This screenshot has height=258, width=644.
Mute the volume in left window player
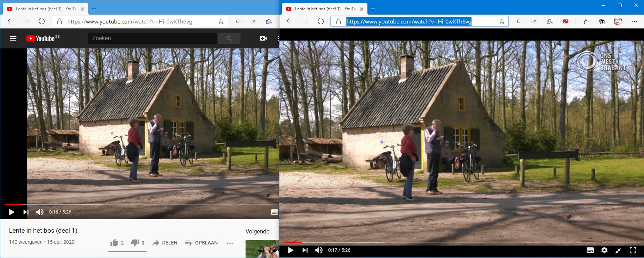coord(40,212)
